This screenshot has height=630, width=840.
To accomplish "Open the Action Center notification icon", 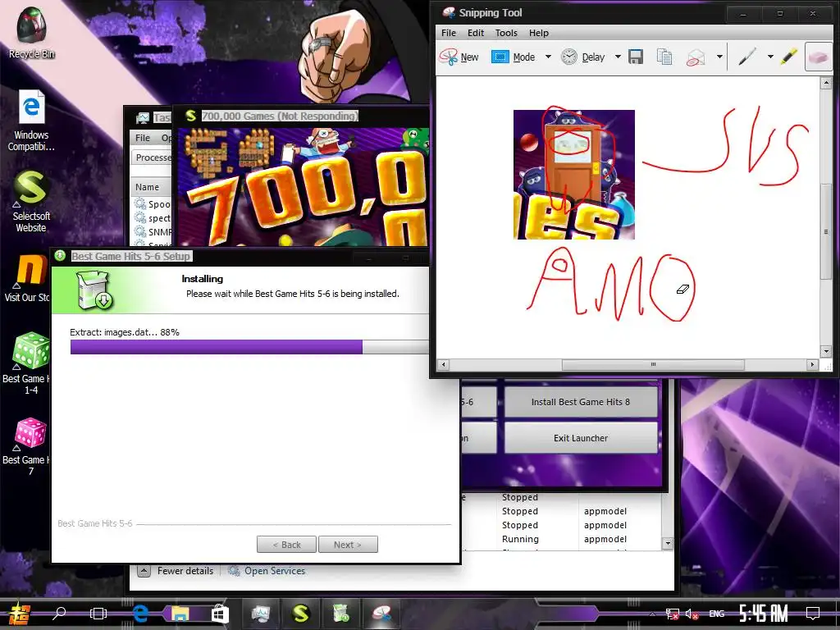I will pyautogui.click(x=813, y=614).
